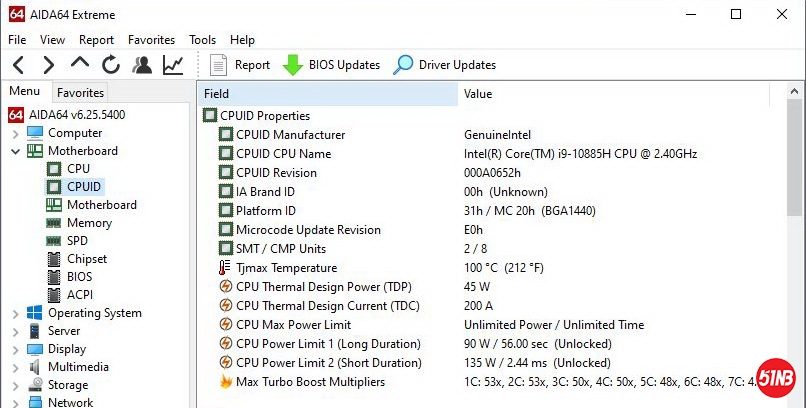Switch to the Menu tab
The width and height of the screenshot is (806, 408).
(25, 91)
